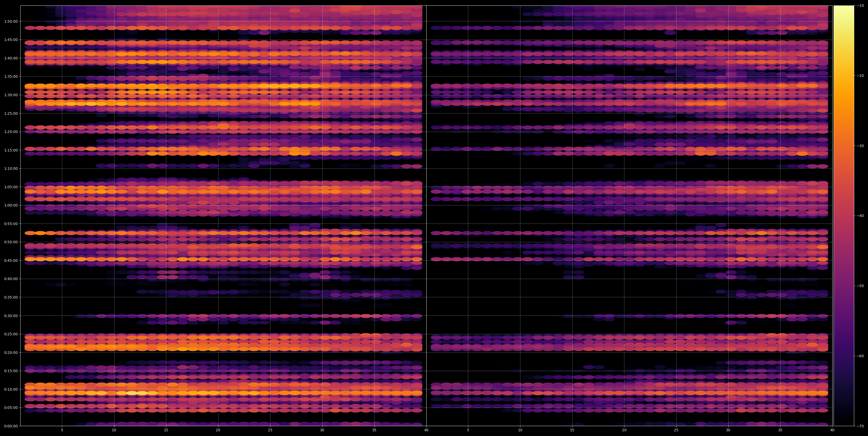
Task: Click the −50 colorbar tick label
Action: tap(860, 286)
